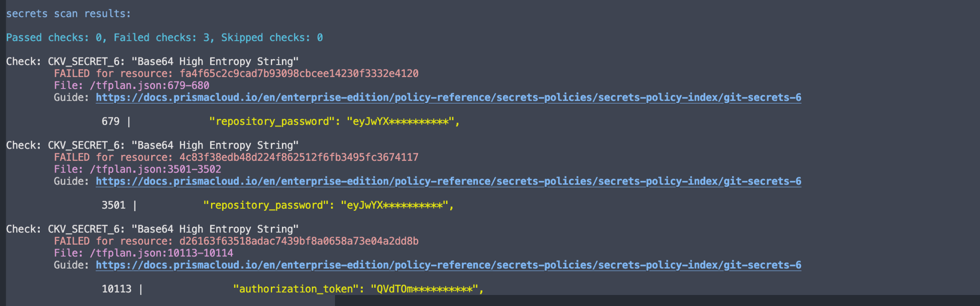Click the line number 3501

113,205
